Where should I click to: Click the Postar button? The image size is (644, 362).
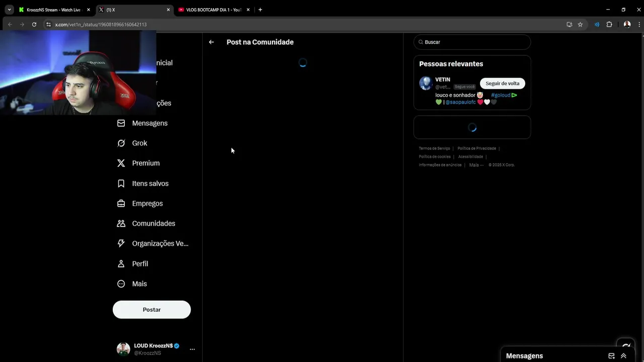[x=151, y=310]
